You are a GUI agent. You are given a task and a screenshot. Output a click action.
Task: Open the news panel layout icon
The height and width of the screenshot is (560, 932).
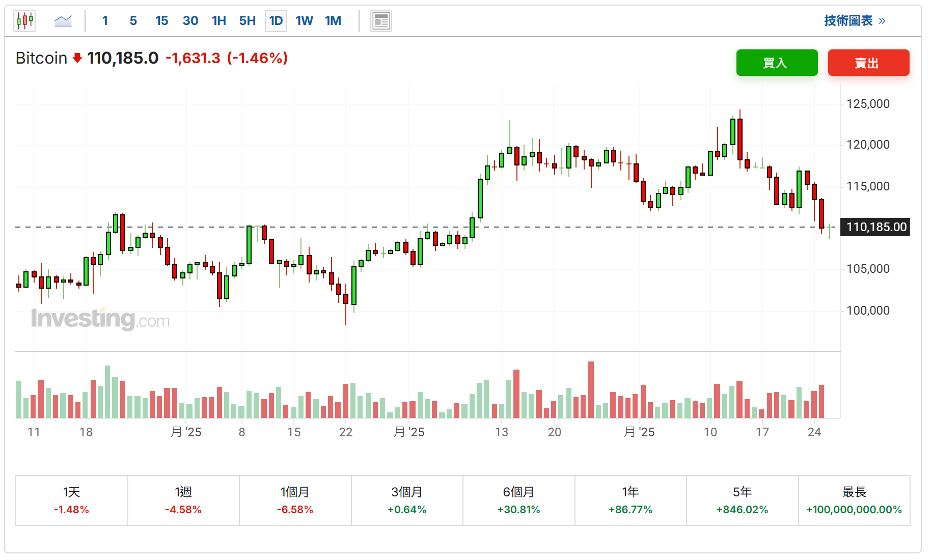(381, 21)
